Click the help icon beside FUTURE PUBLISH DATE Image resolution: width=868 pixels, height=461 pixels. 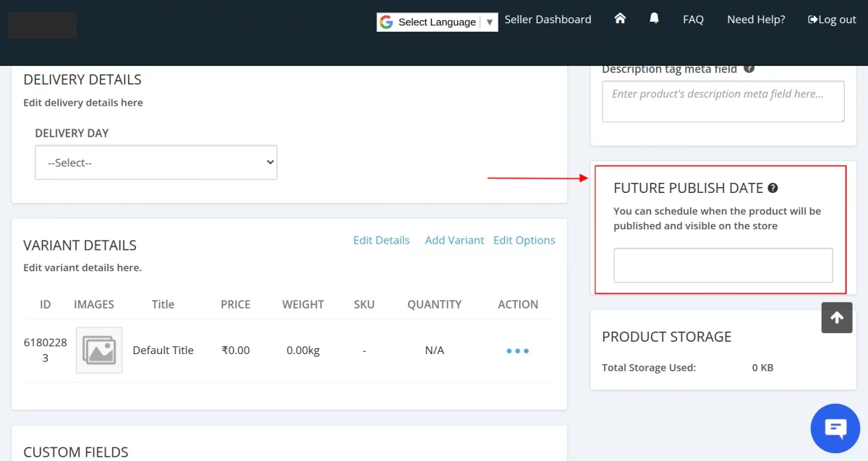point(772,187)
